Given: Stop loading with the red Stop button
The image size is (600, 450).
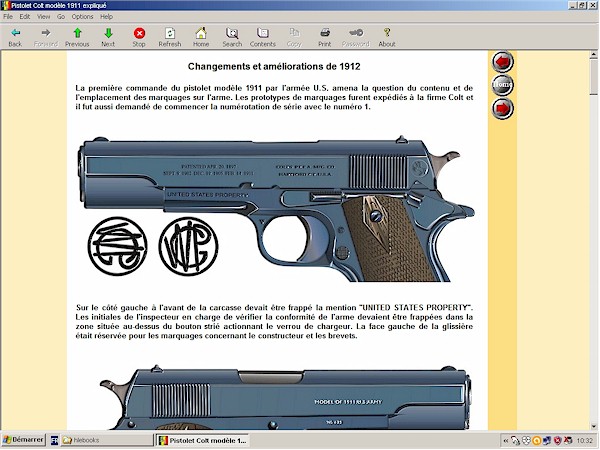Looking at the screenshot, I should coord(139,37).
